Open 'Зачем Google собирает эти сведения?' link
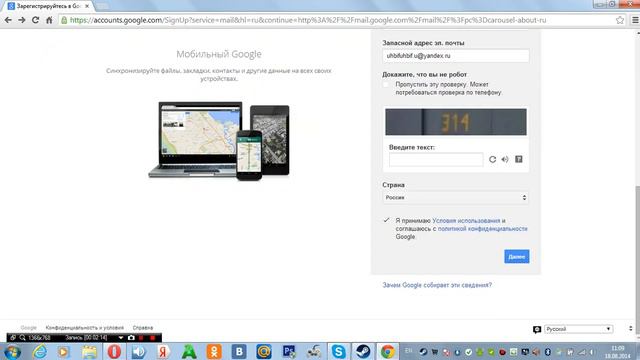640x360 pixels. 437,285
